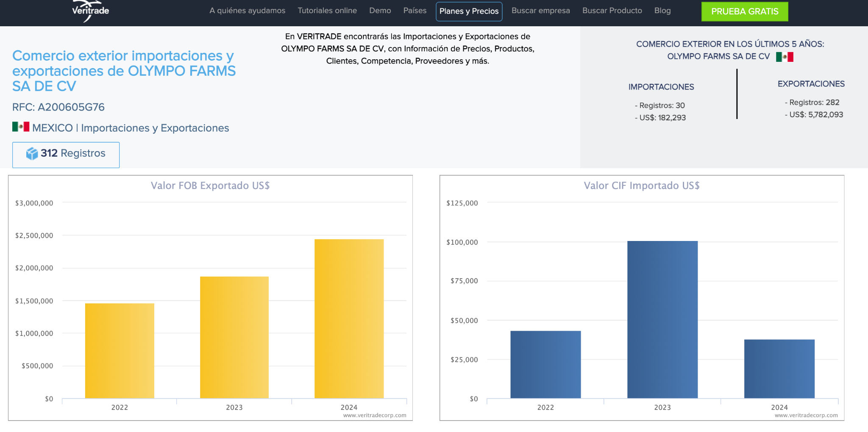Viewport: 868px width, 432px height.
Task: Open the Países menu
Action: point(415,11)
